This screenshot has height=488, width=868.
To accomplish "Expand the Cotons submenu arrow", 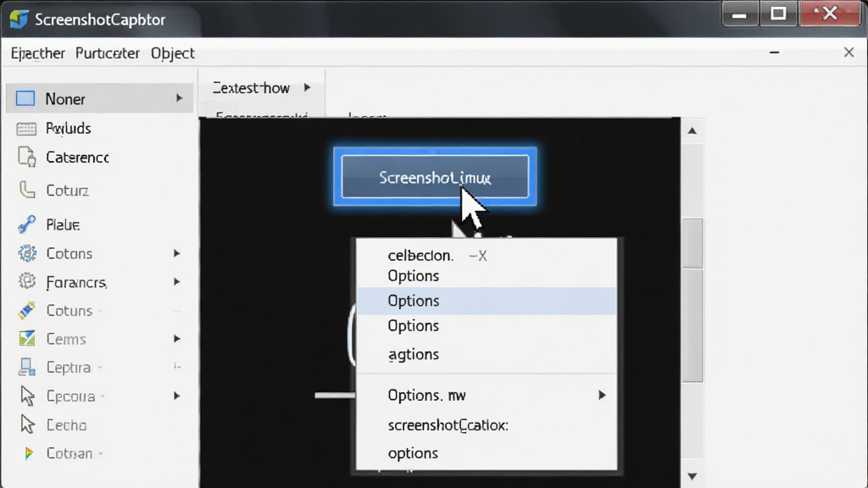I will tap(176, 253).
